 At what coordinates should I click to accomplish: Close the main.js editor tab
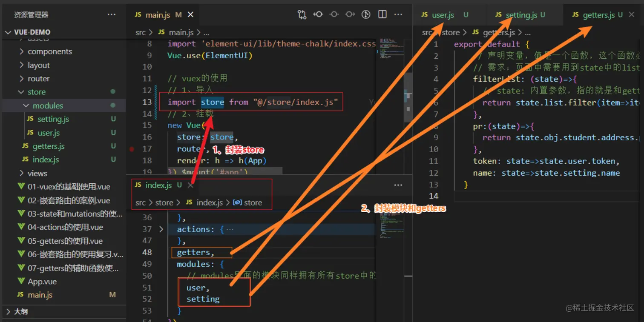(190, 14)
